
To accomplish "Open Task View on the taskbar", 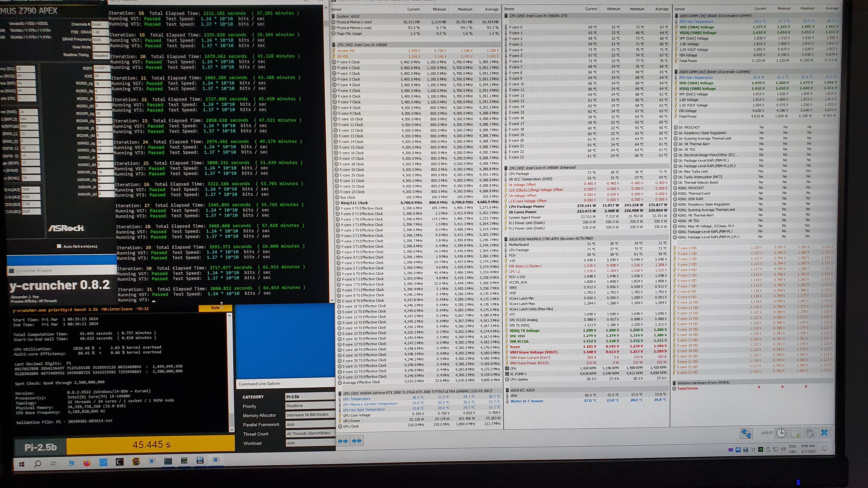I will click(54, 463).
